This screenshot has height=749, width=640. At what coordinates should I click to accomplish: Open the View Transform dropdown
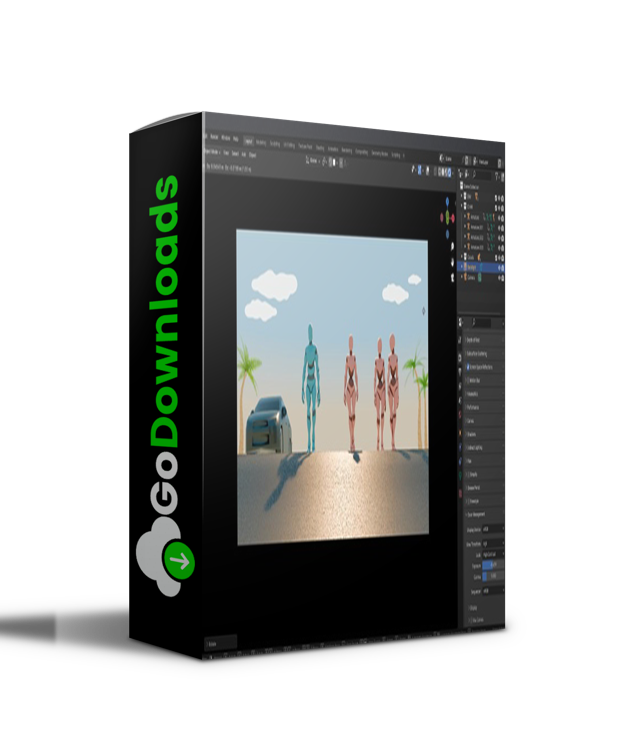point(492,542)
